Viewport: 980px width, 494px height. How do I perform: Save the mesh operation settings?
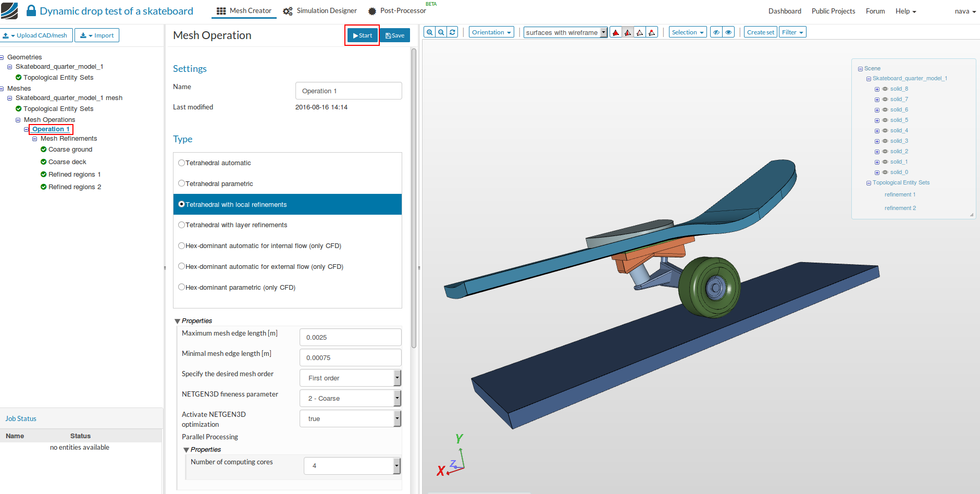[395, 35]
